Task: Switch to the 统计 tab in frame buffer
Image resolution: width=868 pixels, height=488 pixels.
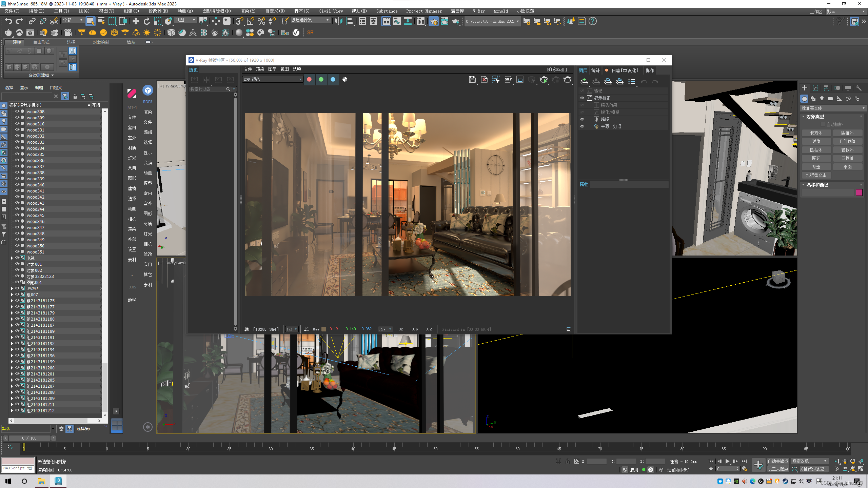Action: point(595,70)
